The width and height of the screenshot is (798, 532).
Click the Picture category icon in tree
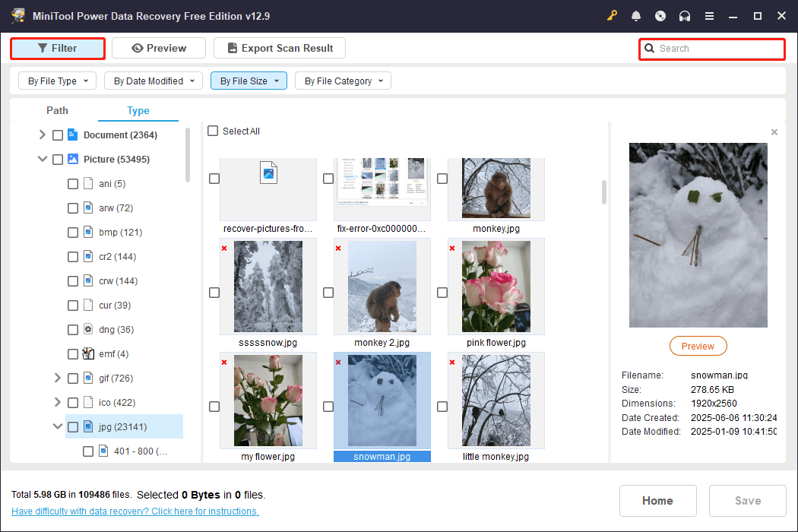tap(73, 160)
